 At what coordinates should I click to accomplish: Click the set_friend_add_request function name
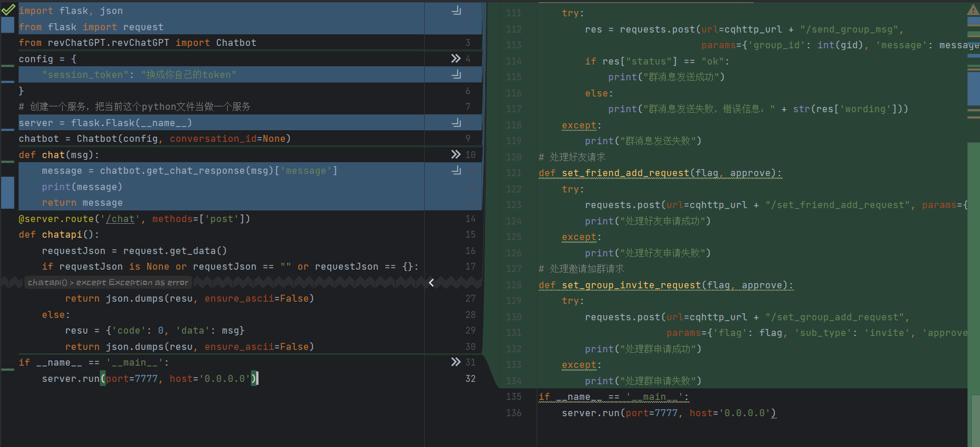(625, 173)
